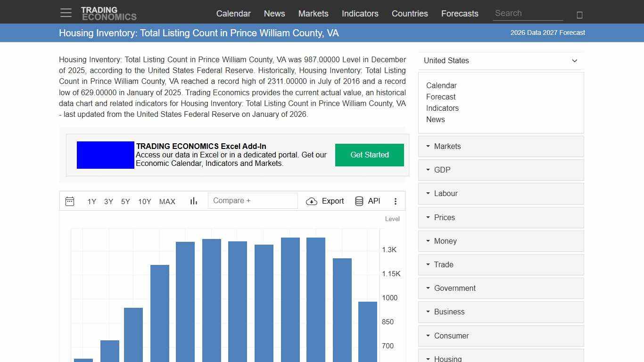
Task: Open the Forecasts menu item
Action: click(460, 14)
